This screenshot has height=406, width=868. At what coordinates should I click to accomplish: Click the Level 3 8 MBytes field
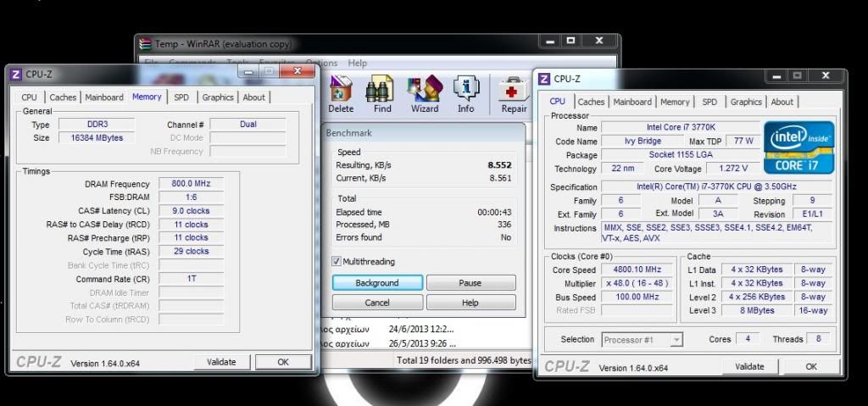click(757, 310)
